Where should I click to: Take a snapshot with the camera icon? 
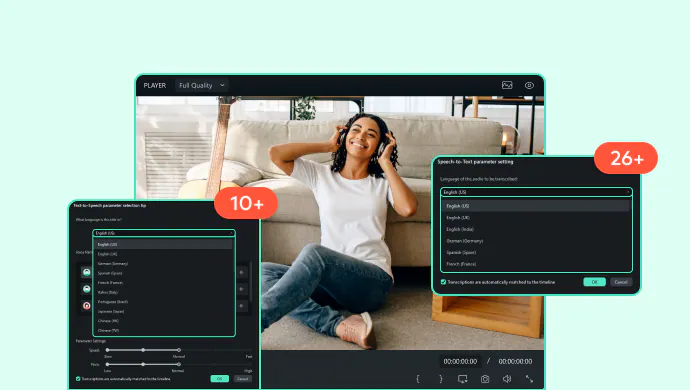[484, 379]
